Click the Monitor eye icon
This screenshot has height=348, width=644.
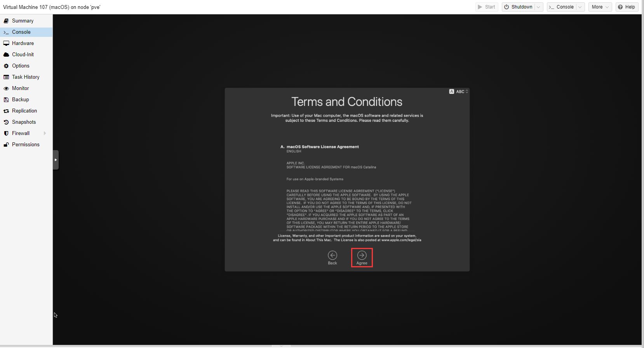point(6,88)
